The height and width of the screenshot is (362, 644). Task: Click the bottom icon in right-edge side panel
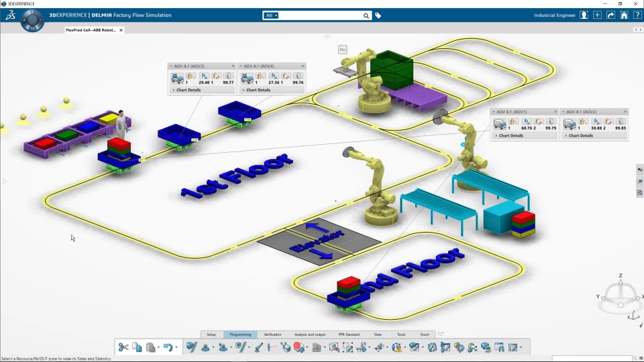[639, 192]
